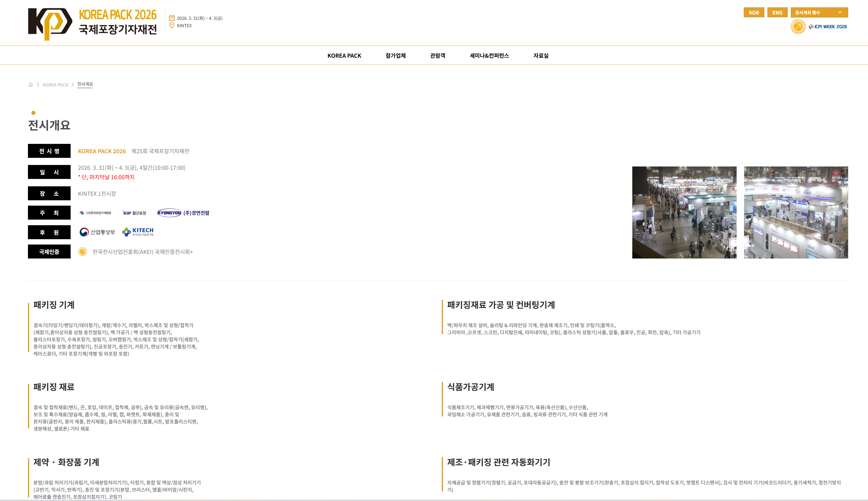Click the 산업통상부 ministry logo
Screen dimensions: 868x501
coord(97,232)
